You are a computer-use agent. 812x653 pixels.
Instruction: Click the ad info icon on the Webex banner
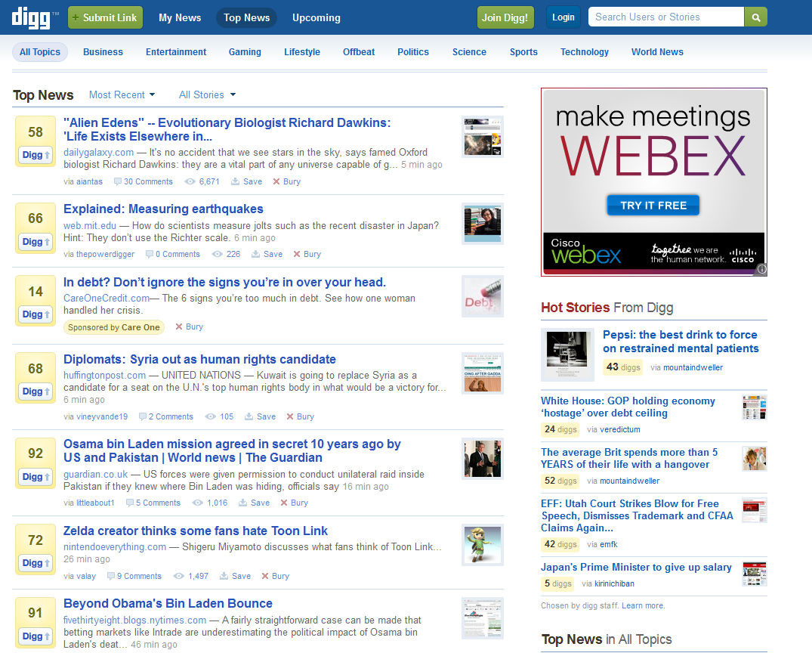pyautogui.click(x=761, y=269)
